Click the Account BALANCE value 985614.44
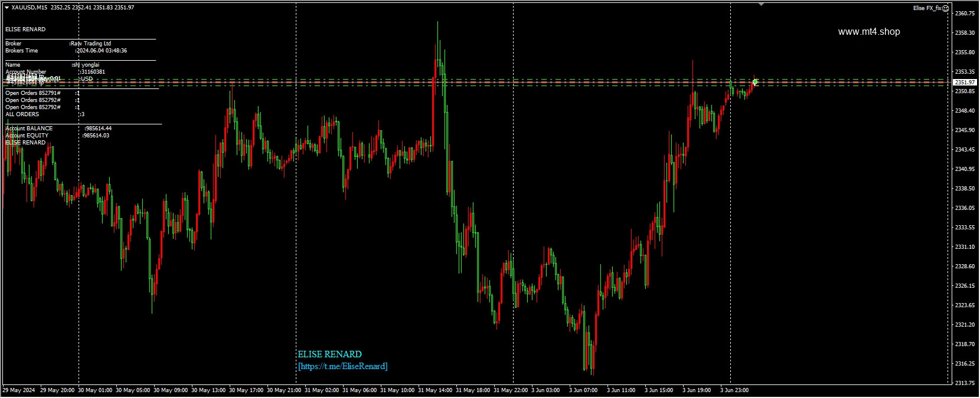980x398 pixels. click(98, 129)
